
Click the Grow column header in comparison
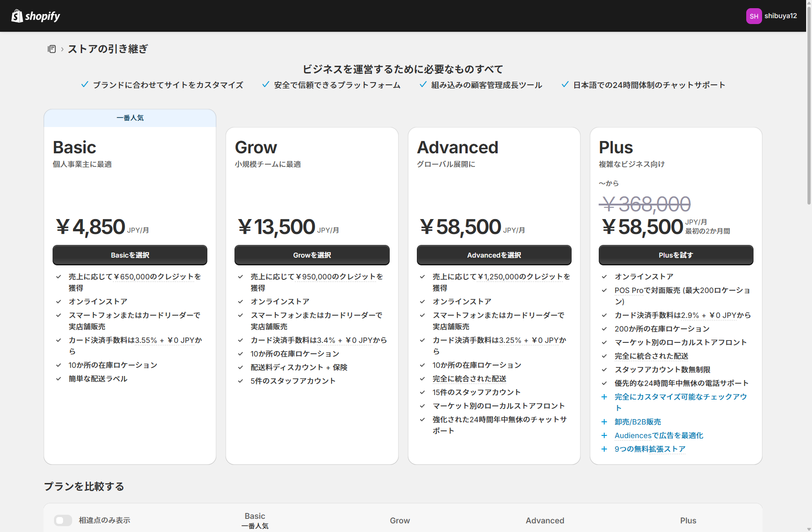(x=400, y=521)
